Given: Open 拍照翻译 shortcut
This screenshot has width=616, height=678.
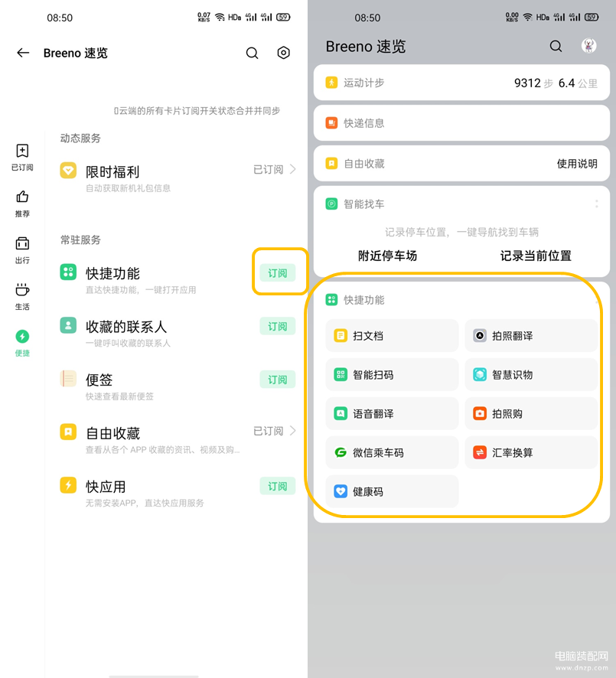Looking at the screenshot, I should 531,335.
